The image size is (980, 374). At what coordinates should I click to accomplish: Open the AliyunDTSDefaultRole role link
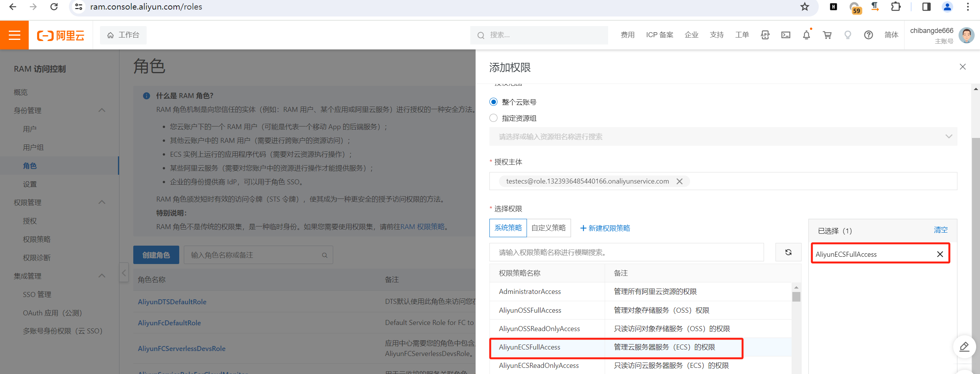pyautogui.click(x=172, y=302)
